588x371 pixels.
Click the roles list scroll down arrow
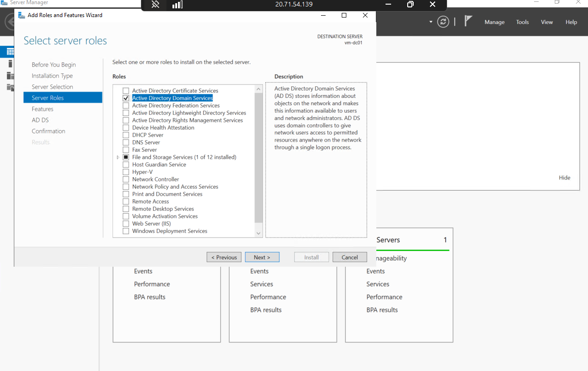258,233
